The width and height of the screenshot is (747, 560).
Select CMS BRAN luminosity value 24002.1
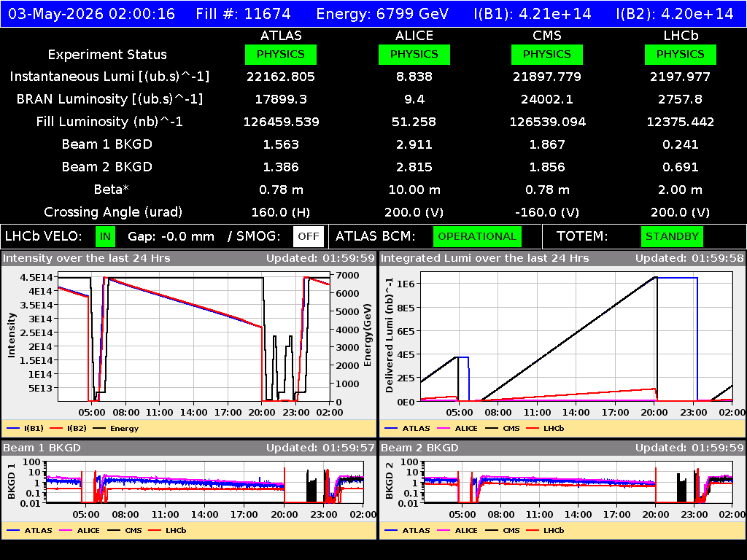coord(547,99)
